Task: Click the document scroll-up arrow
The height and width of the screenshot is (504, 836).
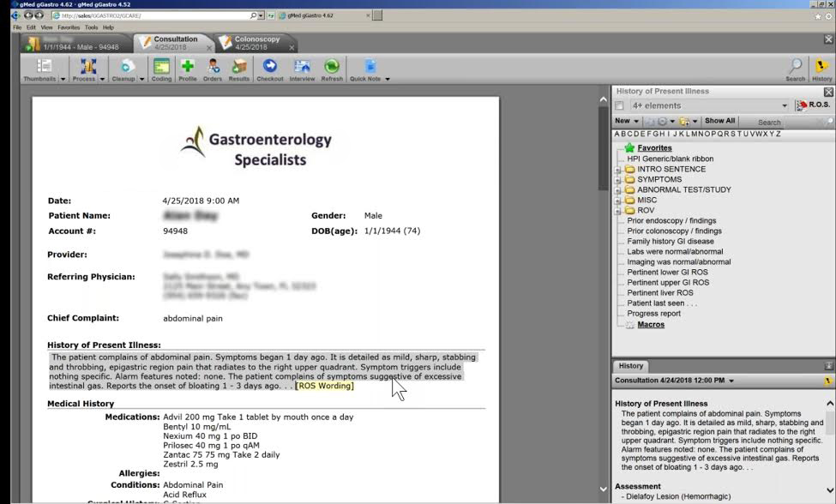Action: pos(603,99)
